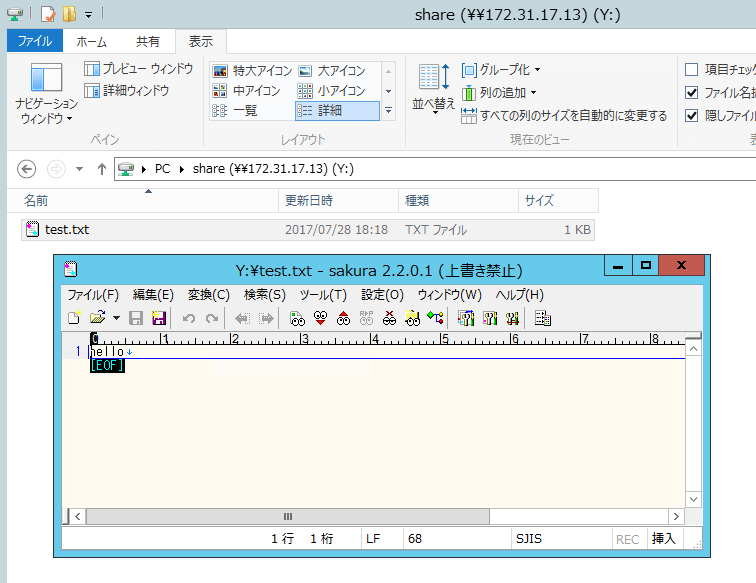Open sakura Settings (設定(O)) menu

click(382, 295)
